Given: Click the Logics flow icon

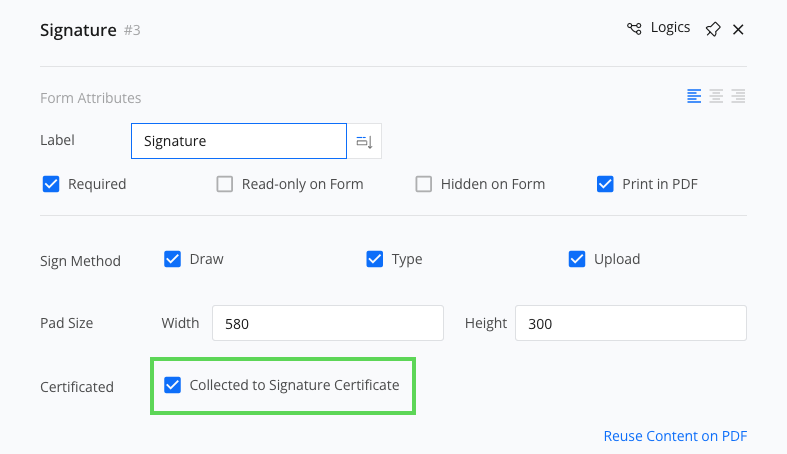Looking at the screenshot, I should tap(634, 28).
